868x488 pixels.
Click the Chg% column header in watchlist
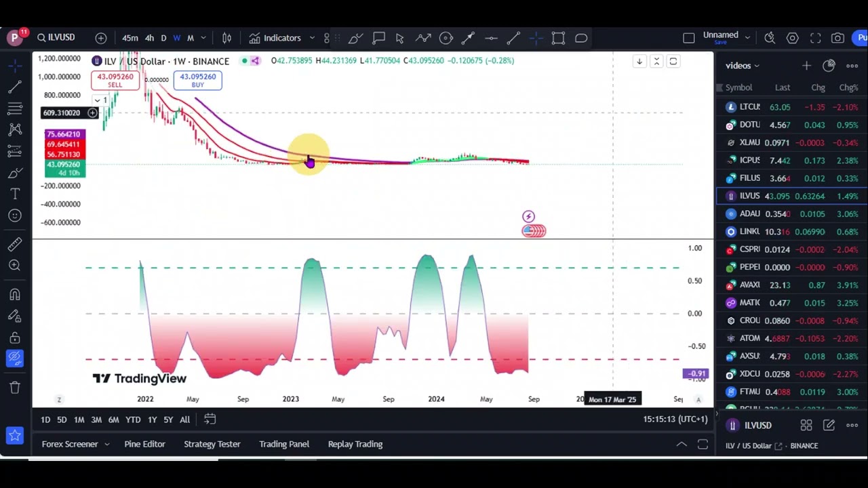(848, 87)
